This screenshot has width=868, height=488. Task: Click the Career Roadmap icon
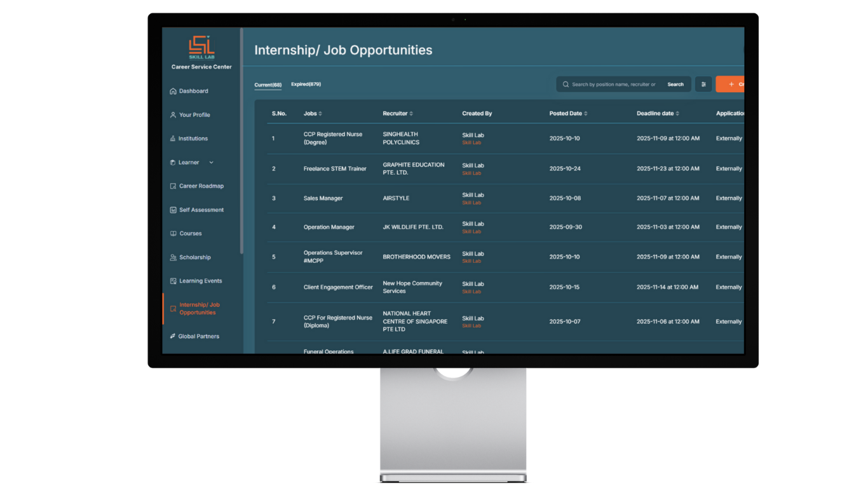(x=173, y=186)
